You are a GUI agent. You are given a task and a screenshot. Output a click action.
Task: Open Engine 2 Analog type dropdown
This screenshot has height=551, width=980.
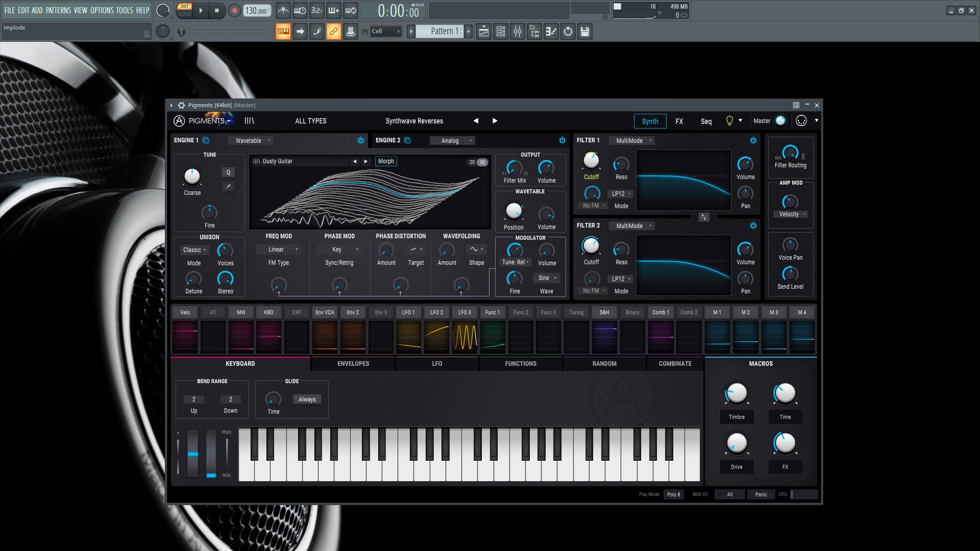[x=453, y=141]
